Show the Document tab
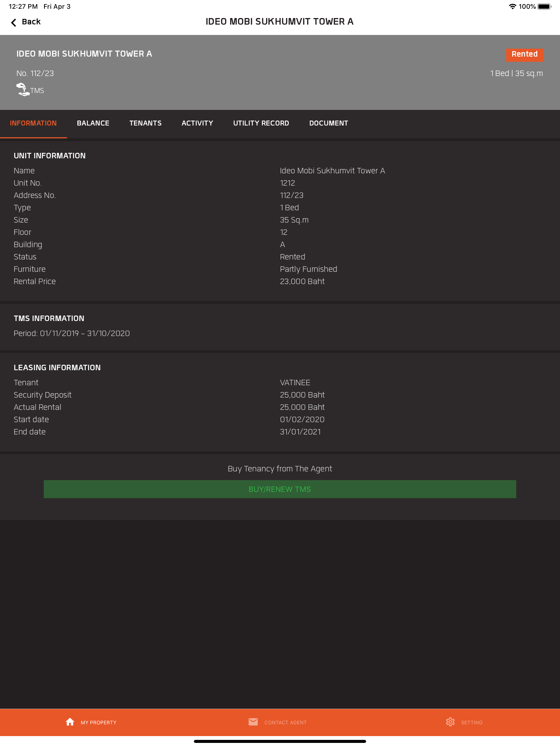Image resolution: width=560 pixels, height=747 pixels. (329, 123)
